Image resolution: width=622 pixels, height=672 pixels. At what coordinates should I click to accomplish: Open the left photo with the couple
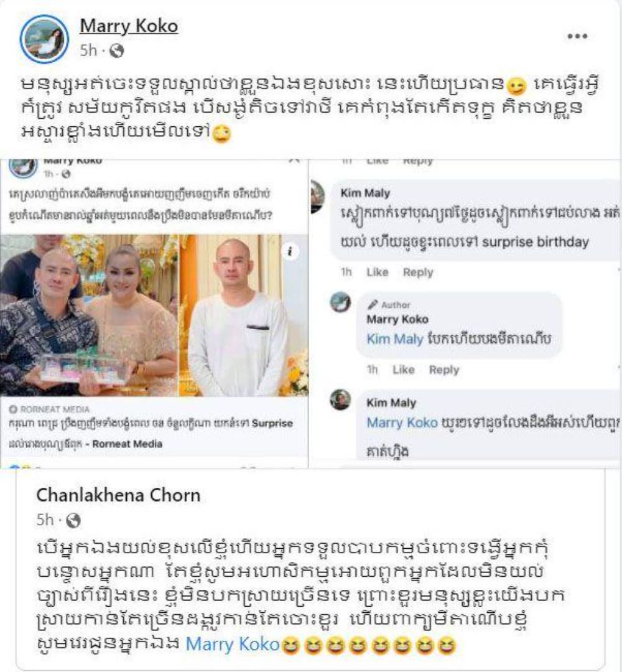pos(89,315)
